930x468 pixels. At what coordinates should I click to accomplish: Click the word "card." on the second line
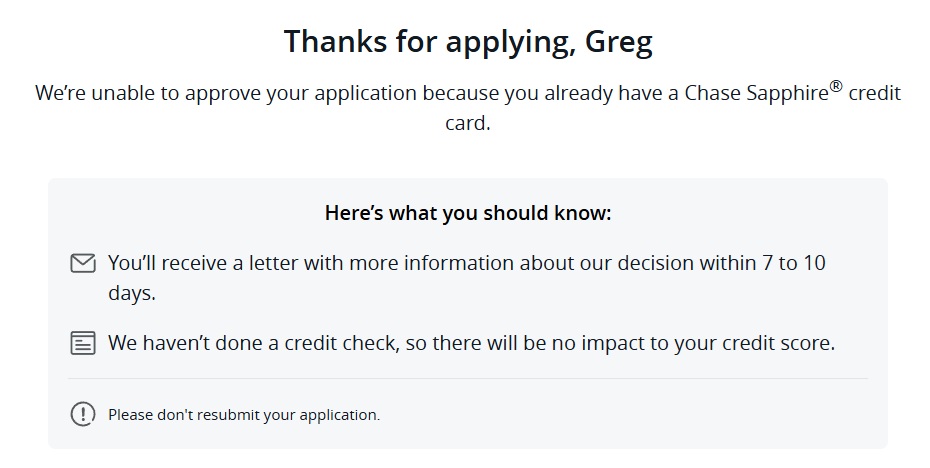point(468,123)
